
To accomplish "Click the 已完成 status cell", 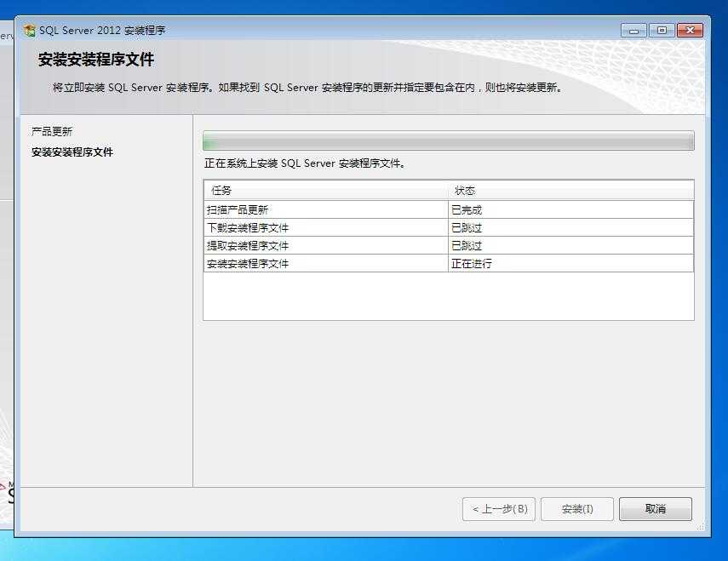I will point(571,209).
